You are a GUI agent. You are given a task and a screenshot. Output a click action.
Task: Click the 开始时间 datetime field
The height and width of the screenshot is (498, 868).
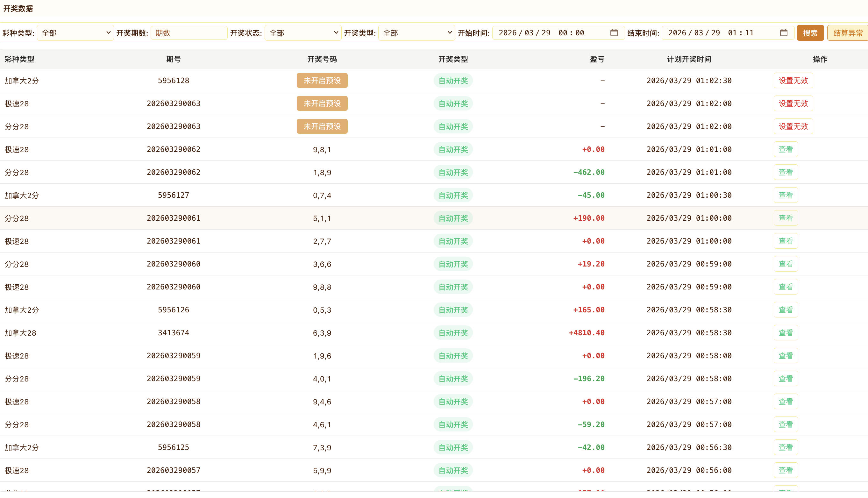click(558, 33)
